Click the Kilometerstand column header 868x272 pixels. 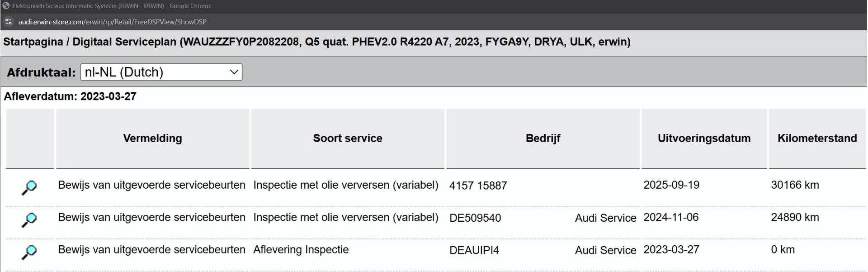click(817, 138)
